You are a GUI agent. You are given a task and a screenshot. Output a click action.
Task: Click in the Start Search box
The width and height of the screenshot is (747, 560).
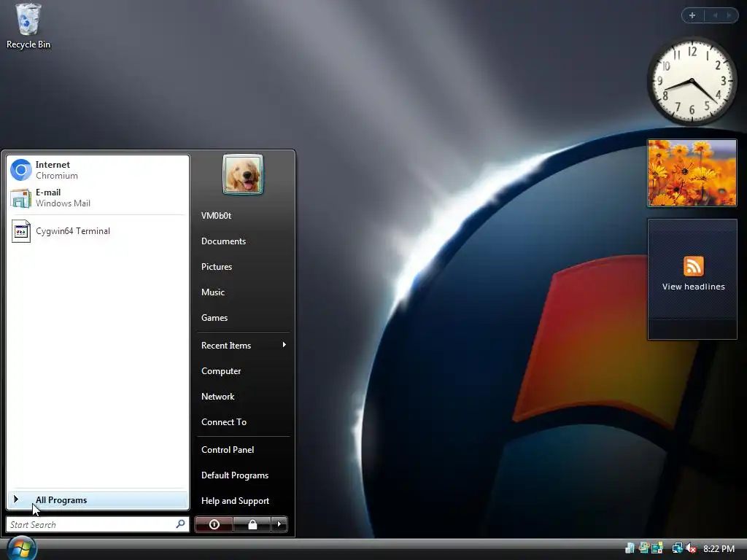(98, 524)
